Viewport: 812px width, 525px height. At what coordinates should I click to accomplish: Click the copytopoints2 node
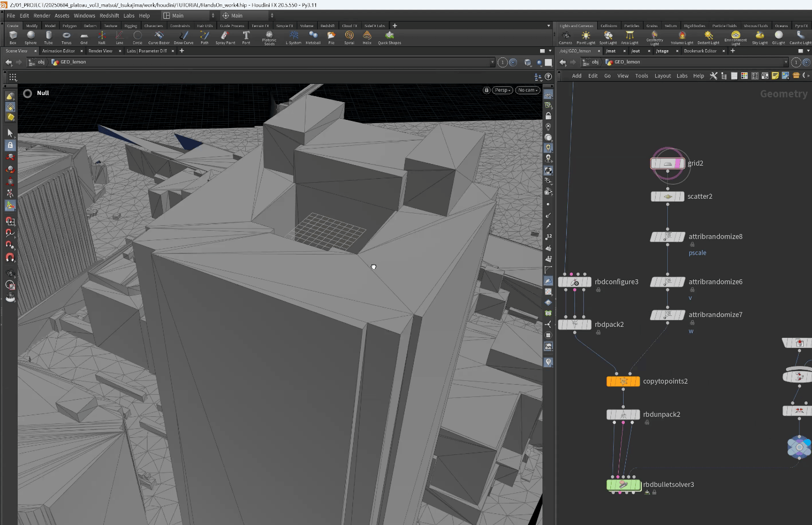click(623, 381)
